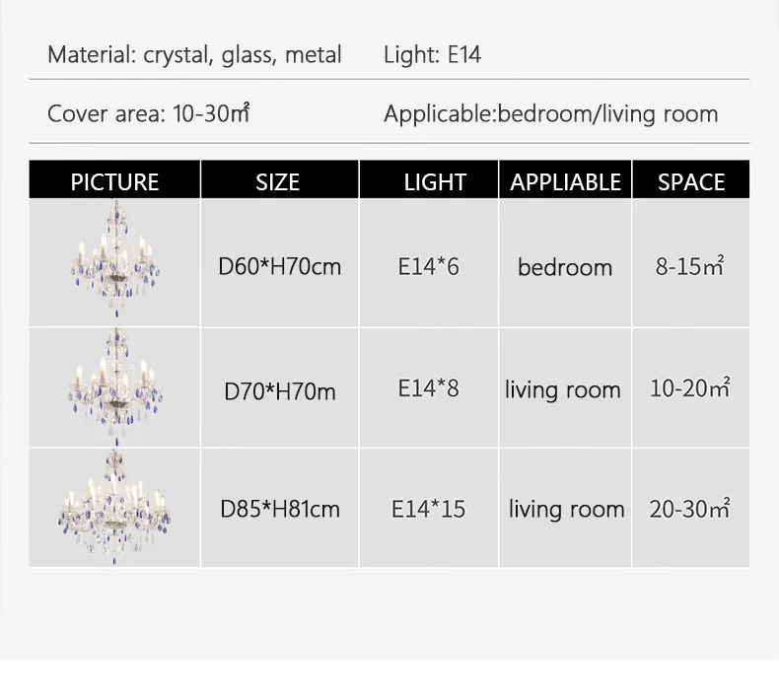
Task: Click the bedroom applicable cell
Action: pos(565,263)
